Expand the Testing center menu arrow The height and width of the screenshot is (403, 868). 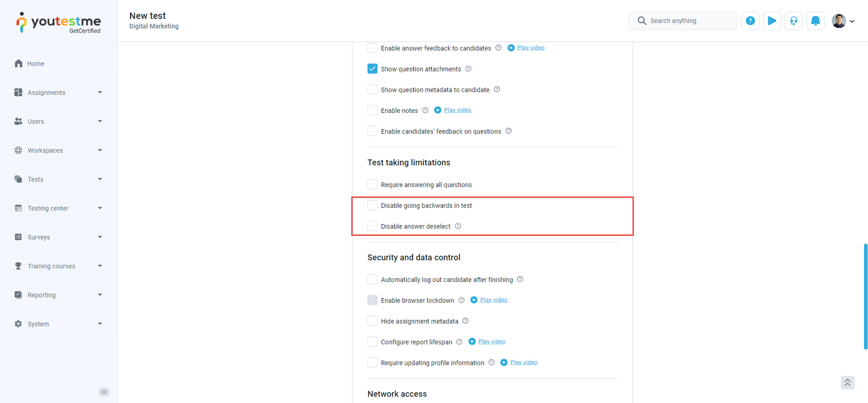[x=100, y=208]
